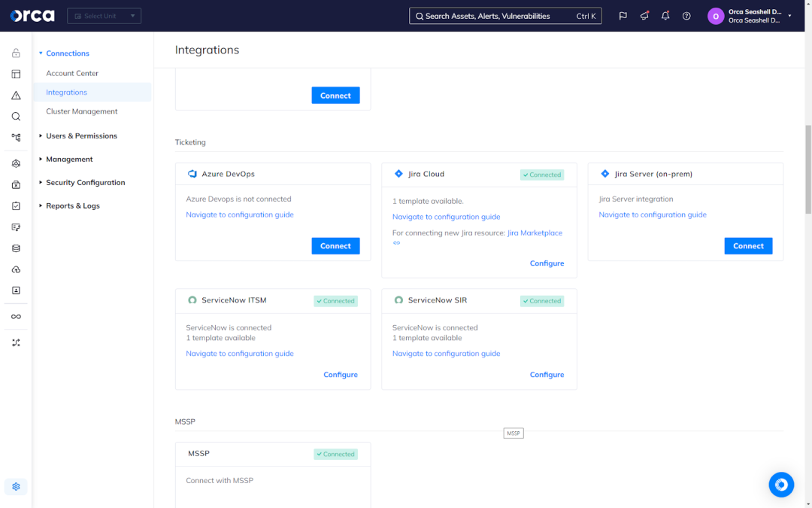Click the Jira Cloud Connected badge
The image size is (812, 508).
point(541,175)
